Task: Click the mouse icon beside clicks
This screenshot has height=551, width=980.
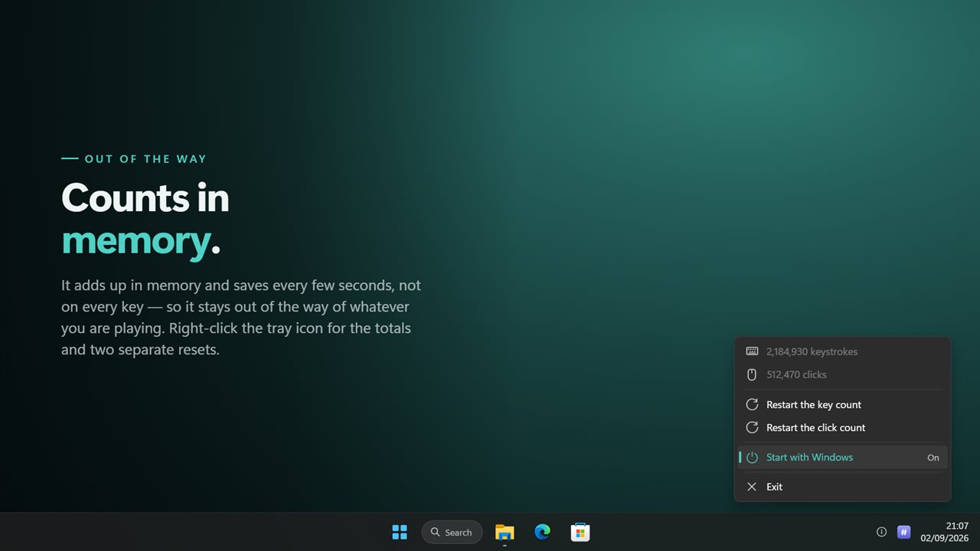Action: (752, 374)
